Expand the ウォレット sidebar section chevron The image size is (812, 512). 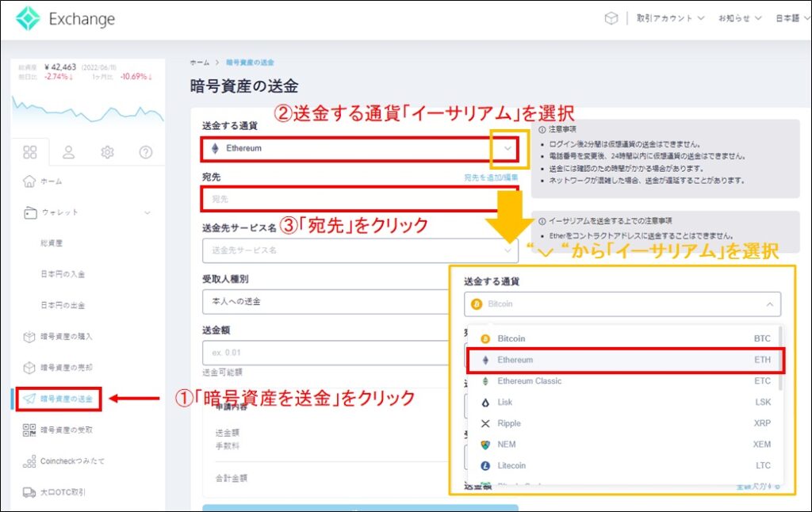click(147, 212)
